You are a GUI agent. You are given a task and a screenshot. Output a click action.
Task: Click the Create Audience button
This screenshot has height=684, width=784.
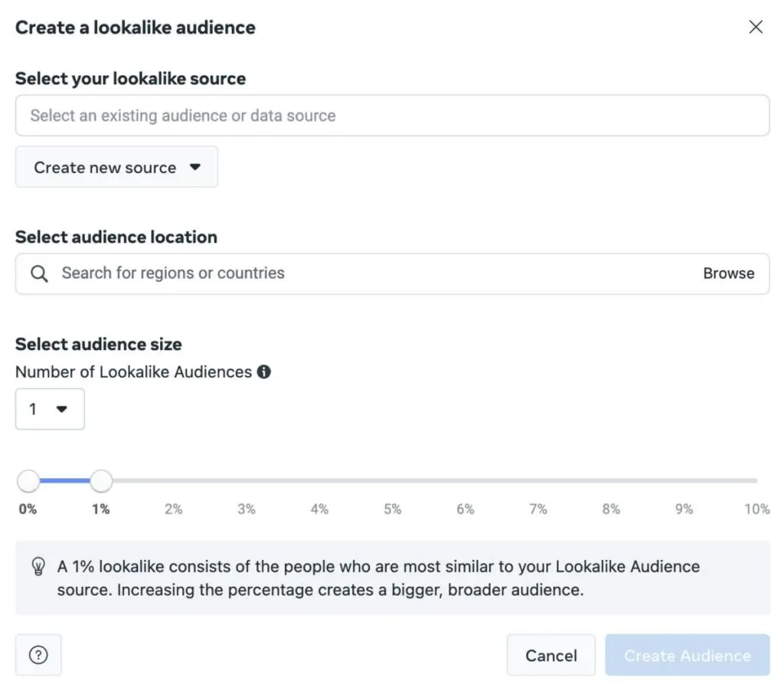tap(687, 655)
